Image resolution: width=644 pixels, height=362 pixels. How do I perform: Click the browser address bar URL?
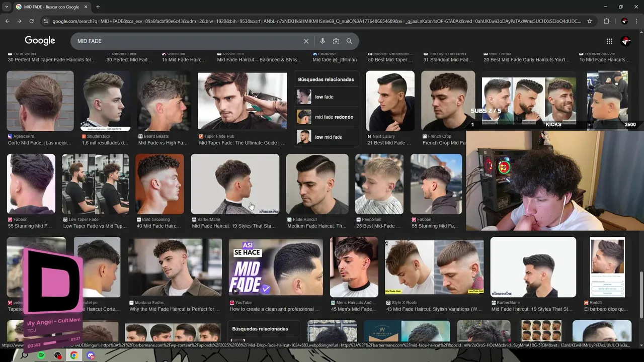click(316, 21)
